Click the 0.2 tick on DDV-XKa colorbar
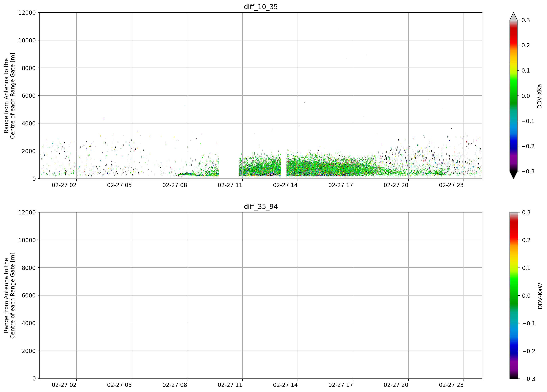Viewport: 547px width, 392px height. tap(526, 45)
